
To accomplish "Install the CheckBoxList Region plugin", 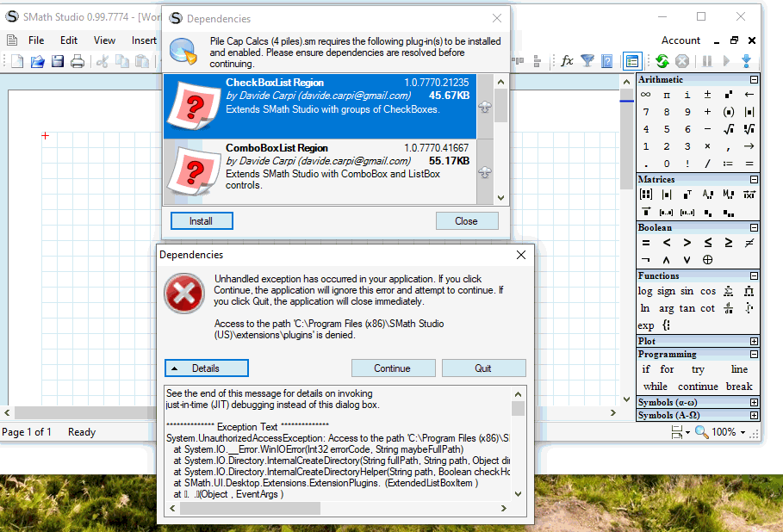I will coord(201,220).
